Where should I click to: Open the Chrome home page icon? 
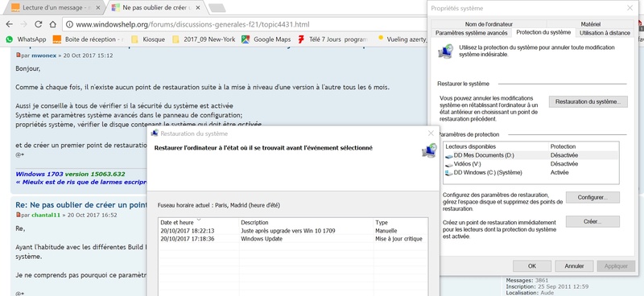coord(52,24)
